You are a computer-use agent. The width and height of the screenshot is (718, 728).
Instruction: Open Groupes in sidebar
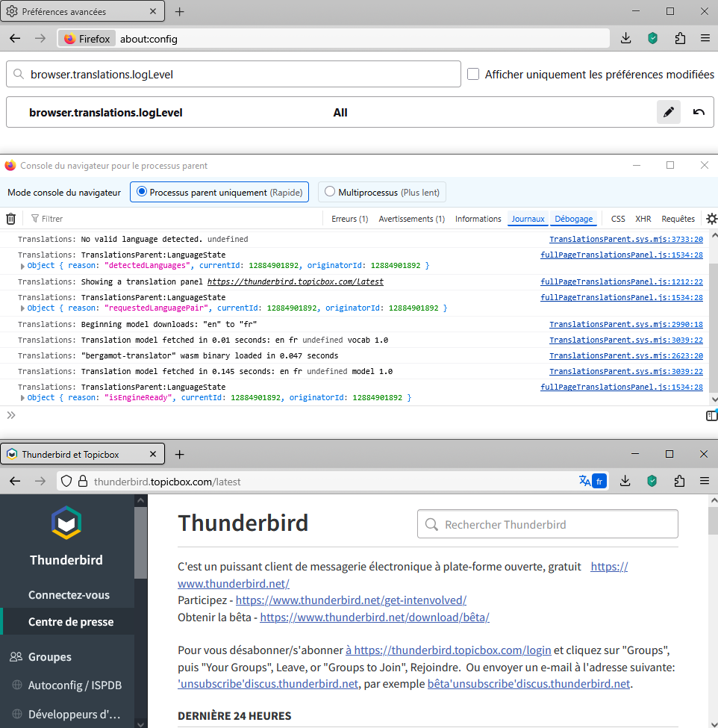click(x=50, y=657)
